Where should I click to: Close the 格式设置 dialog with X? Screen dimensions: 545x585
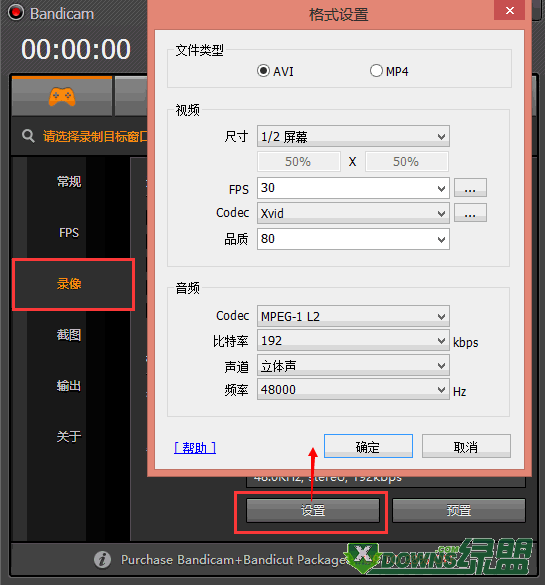tap(510, 10)
